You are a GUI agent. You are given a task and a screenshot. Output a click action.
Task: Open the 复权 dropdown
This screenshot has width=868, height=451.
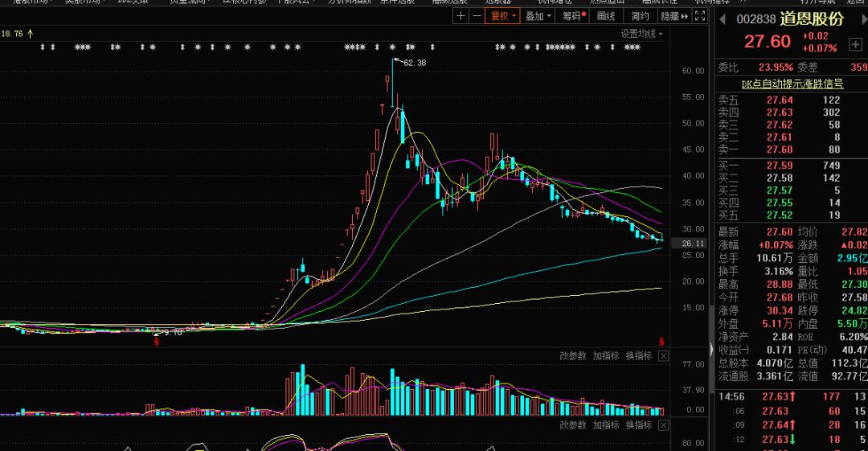click(502, 15)
